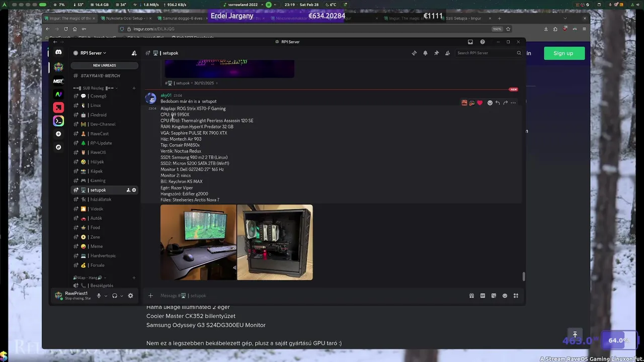This screenshot has height=362, width=644.
Task: Toggle the member list icon
Action: click(x=447, y=53)
